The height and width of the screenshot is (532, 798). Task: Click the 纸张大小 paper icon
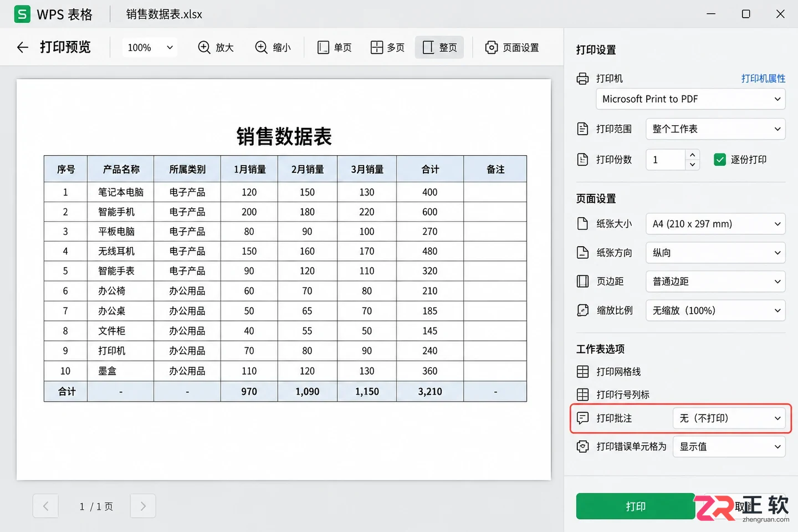(x=583, y=224)
